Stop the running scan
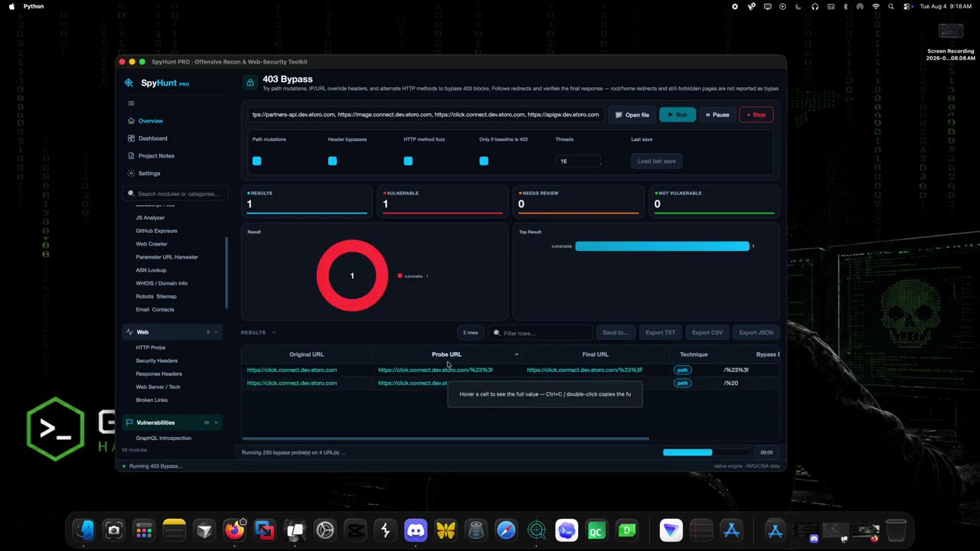 (x=756, y=115)
